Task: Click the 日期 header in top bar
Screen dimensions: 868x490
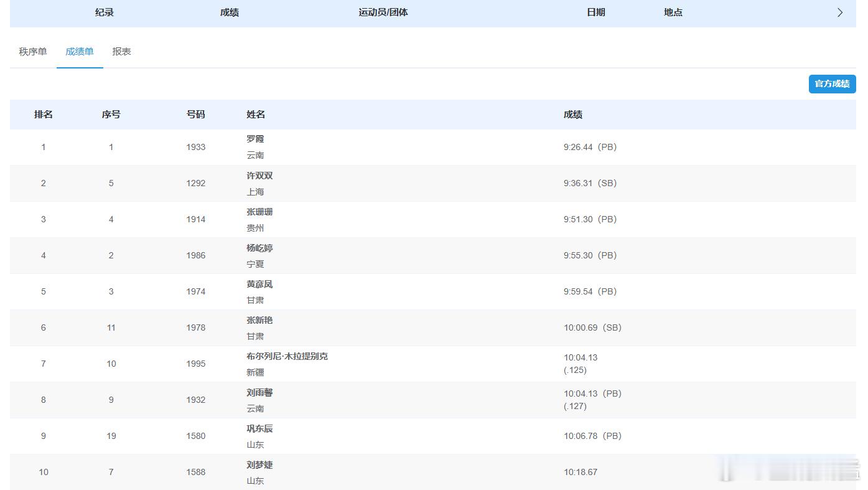Action: click(x=596, y=12)
